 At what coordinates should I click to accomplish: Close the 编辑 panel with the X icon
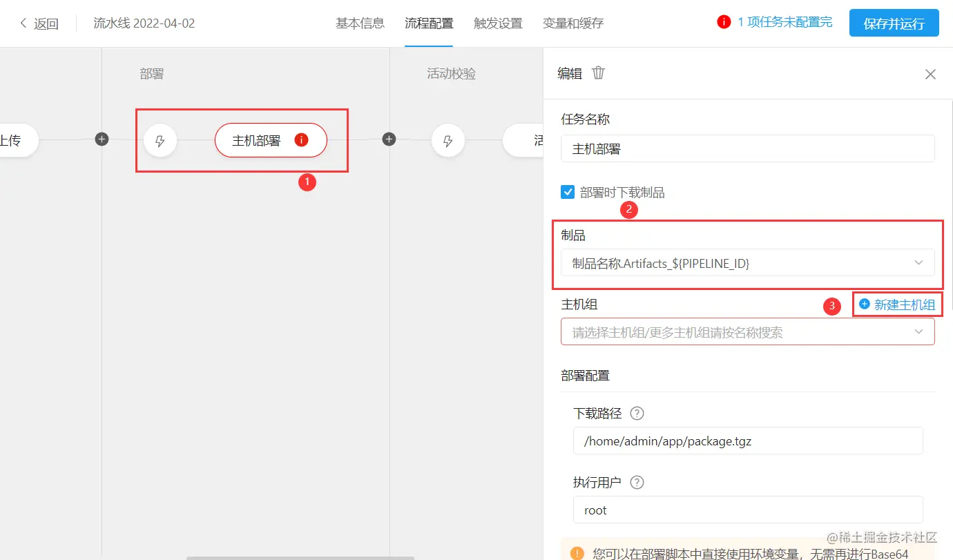(x=930, y=74)
